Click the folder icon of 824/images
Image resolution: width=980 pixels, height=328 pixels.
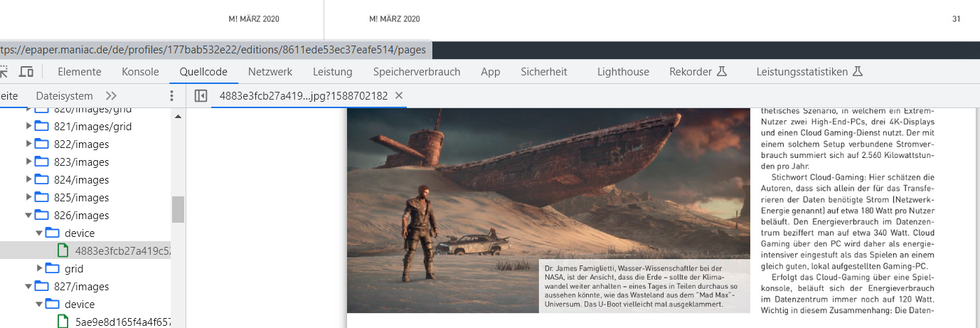(x=41, y=179)
